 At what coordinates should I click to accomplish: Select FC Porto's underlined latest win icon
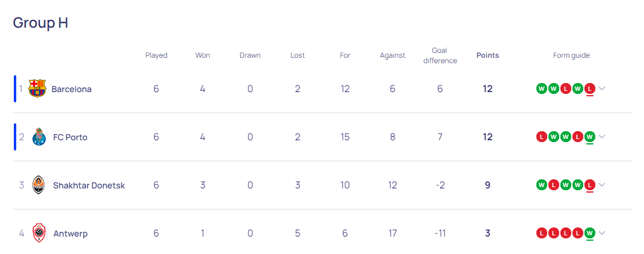[x=590, y=137]
